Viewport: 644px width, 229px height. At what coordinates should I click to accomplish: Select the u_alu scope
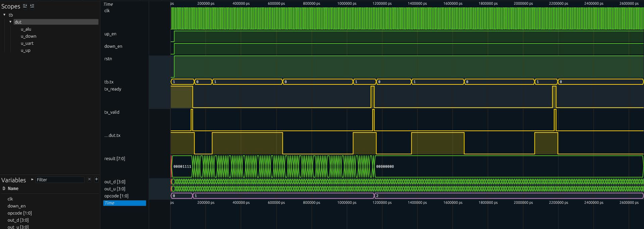[x=26, y=29]
